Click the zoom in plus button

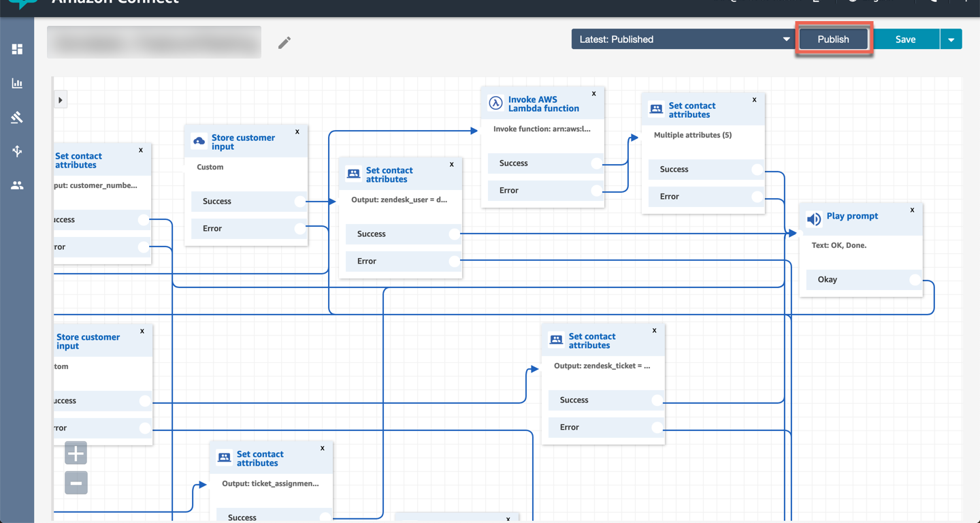pos(76,453)
